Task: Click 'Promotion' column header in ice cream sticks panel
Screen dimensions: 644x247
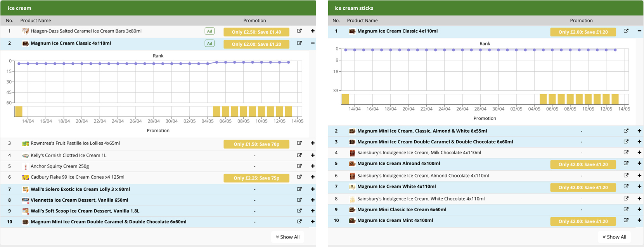Action: pos(581,21)
